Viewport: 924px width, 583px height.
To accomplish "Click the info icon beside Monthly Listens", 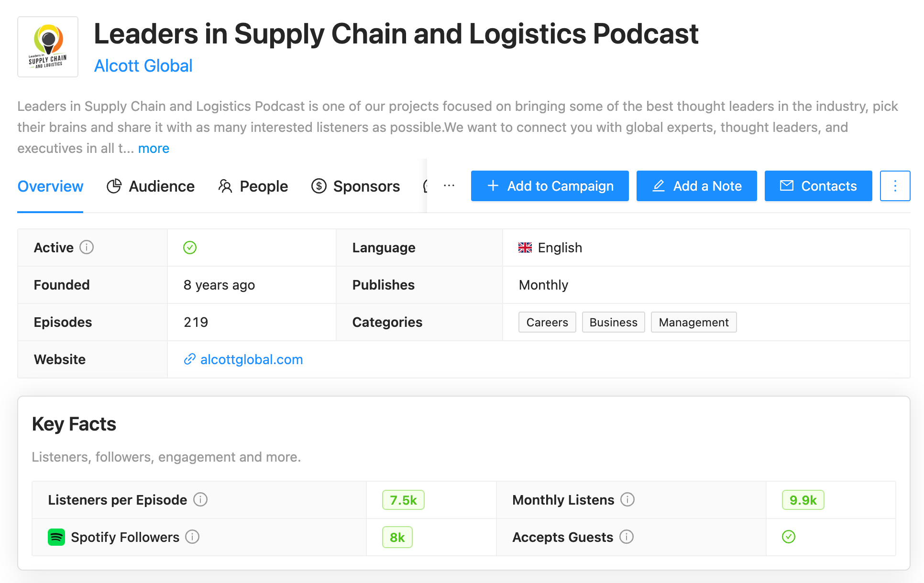I will 627,500.
